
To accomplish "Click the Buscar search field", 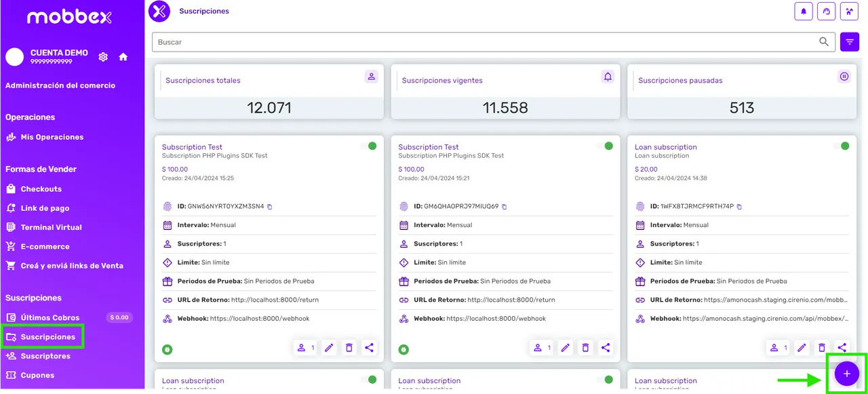I will pos(475,42).
